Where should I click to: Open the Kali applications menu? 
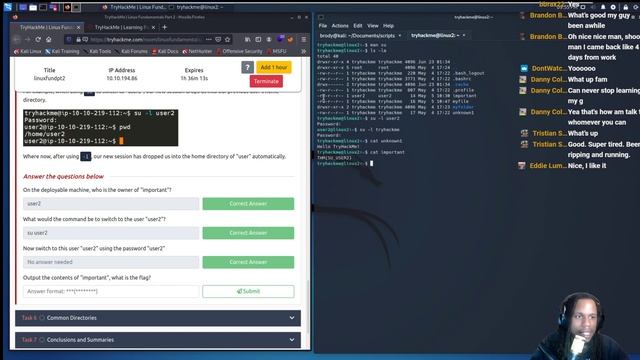click(7, 7)
